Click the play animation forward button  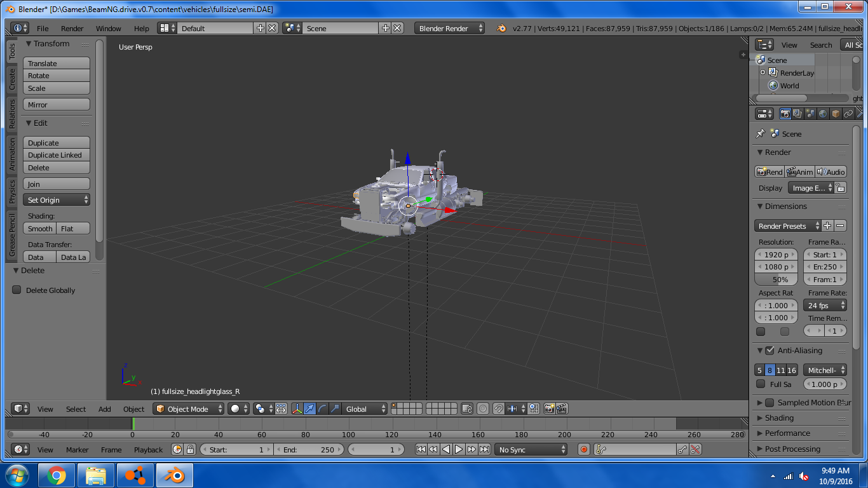point(459,449)
